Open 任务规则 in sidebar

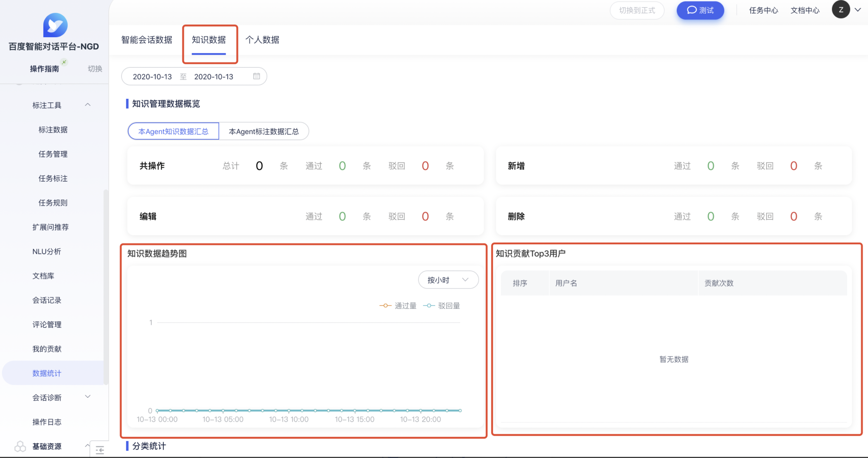53,203
